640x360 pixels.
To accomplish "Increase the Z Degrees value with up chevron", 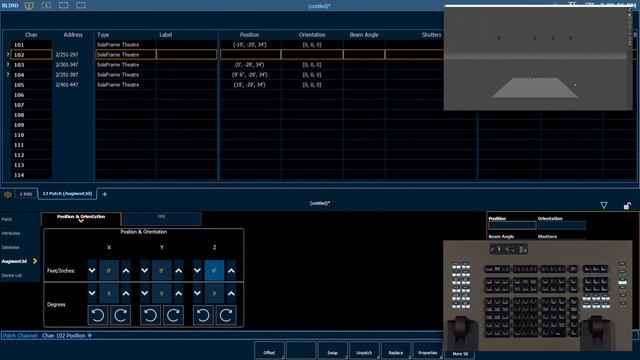I will 231,293.
